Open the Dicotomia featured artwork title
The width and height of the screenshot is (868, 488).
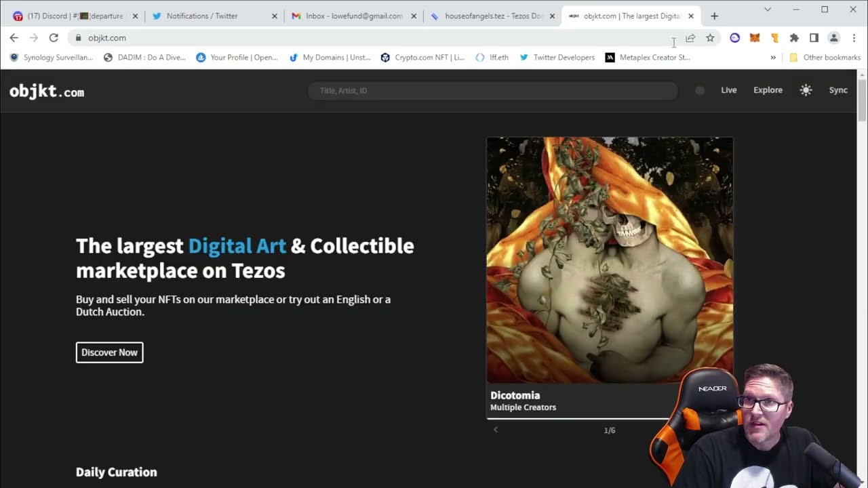point(515,395)
